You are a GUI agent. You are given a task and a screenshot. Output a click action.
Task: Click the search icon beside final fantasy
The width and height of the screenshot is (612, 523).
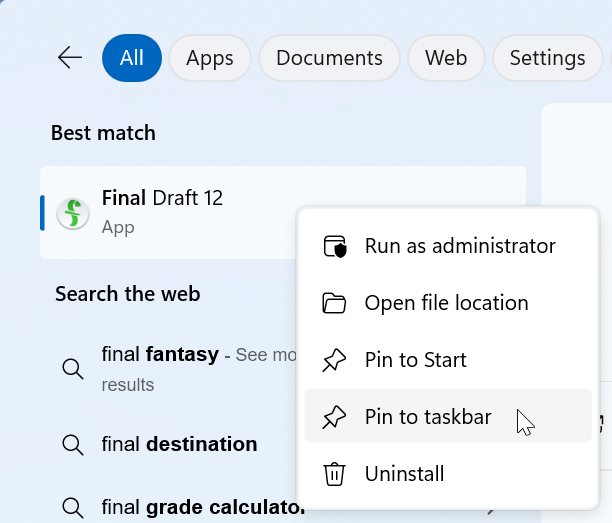tap(73, 369)
